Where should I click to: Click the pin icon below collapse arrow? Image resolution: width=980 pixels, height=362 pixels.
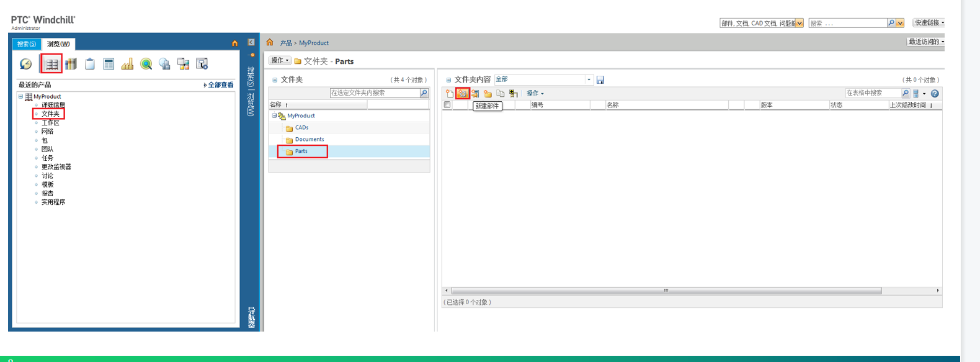pyautogui.click(x=251, y=55)
